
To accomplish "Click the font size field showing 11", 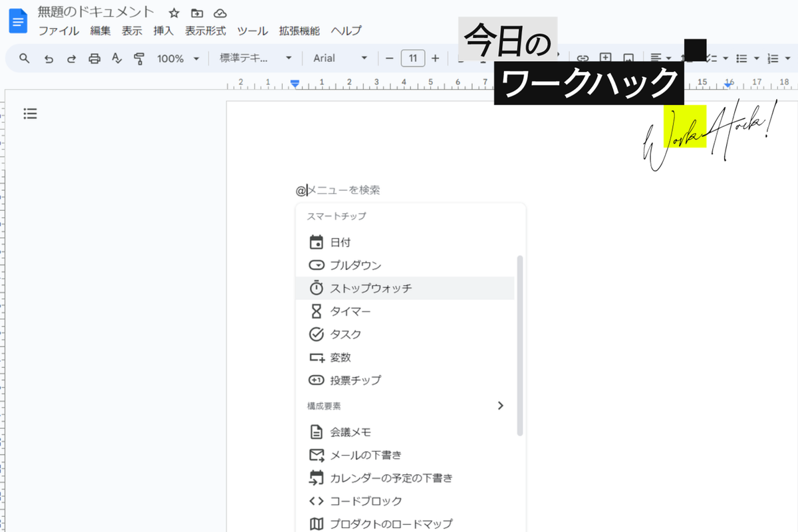I will [413, 59].
